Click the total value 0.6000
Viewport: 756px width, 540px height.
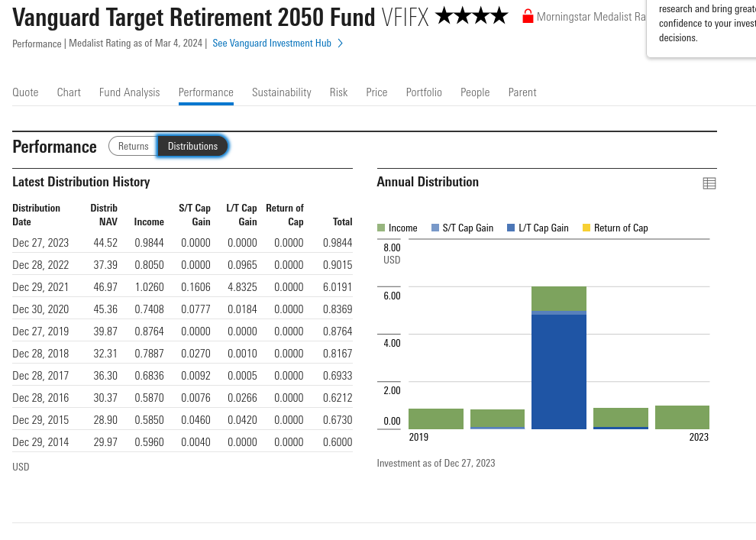(x=338, y=442)
